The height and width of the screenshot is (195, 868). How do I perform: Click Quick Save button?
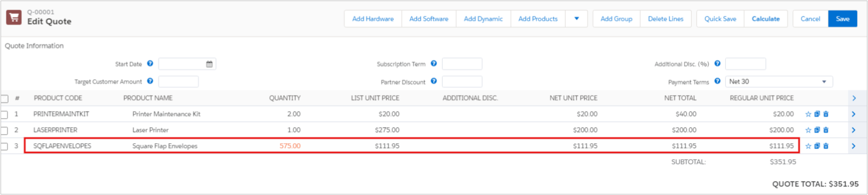720,19
